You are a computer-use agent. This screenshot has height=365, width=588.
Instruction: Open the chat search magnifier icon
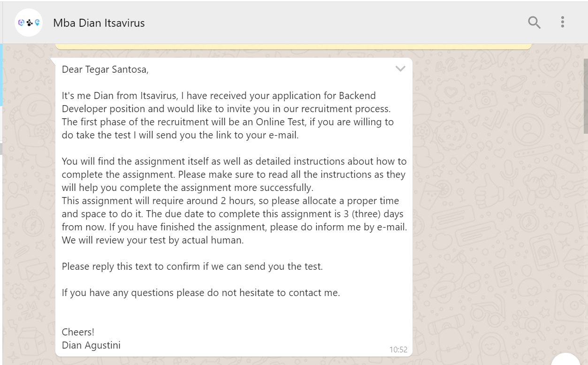(x=534, y=22)
